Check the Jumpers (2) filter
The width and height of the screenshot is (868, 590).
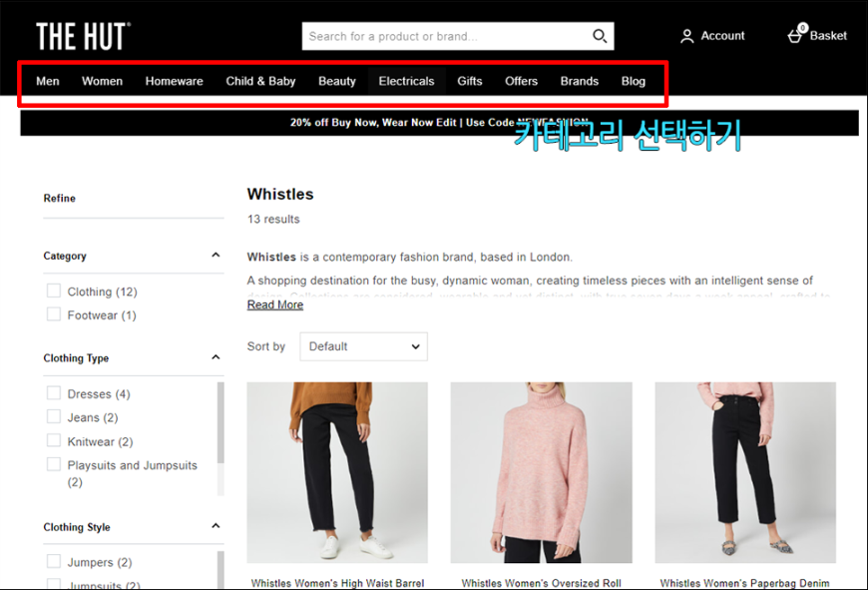pyautogui.click(x=54, y=562)
